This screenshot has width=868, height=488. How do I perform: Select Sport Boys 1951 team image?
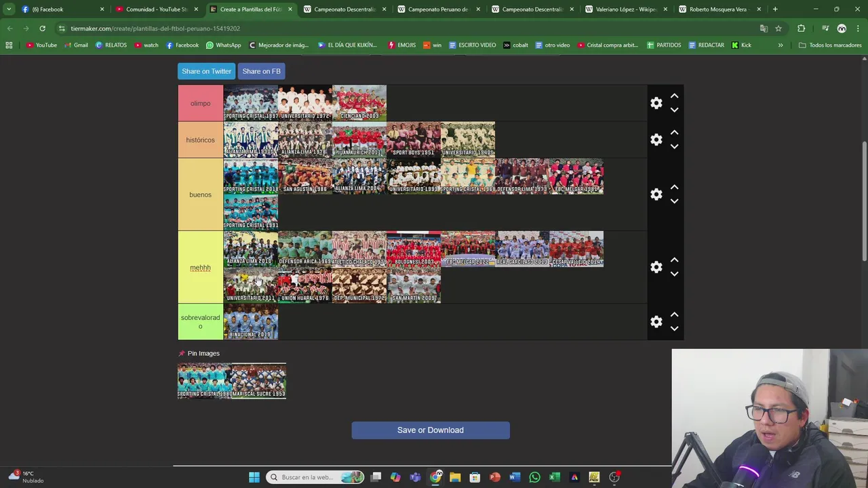point(414,140)
